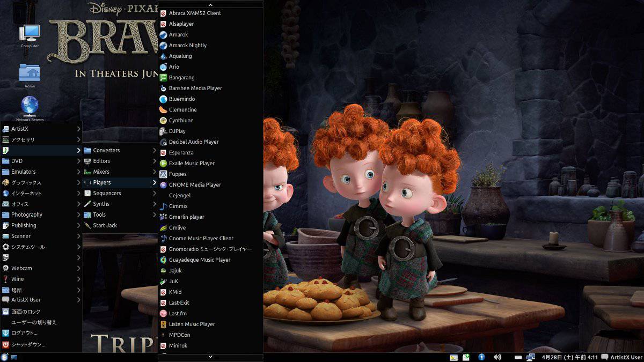Screen dimensions: 644x362
Task: Launch Alsaplayer from the list
Action: click(210, 24)
